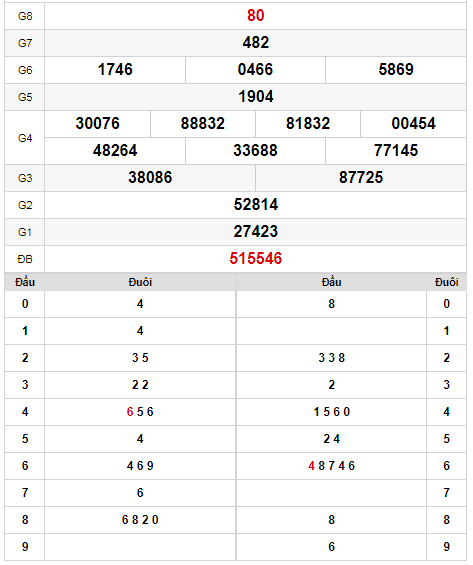Select the red 6 in head row 4
The height and width of the screenshot is (565, 473).
click(130, 412)
